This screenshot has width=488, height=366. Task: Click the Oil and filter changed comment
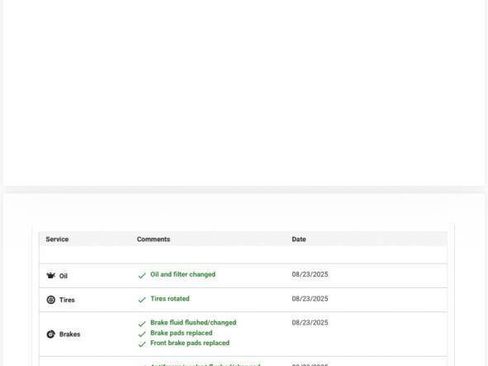click(x=183, y=274)
